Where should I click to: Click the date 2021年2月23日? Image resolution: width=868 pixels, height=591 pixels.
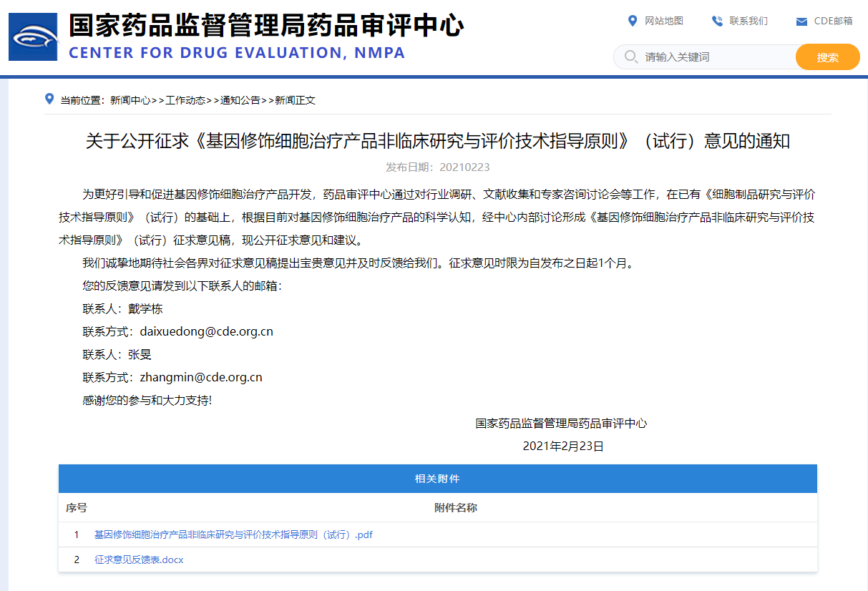[563, 446]
